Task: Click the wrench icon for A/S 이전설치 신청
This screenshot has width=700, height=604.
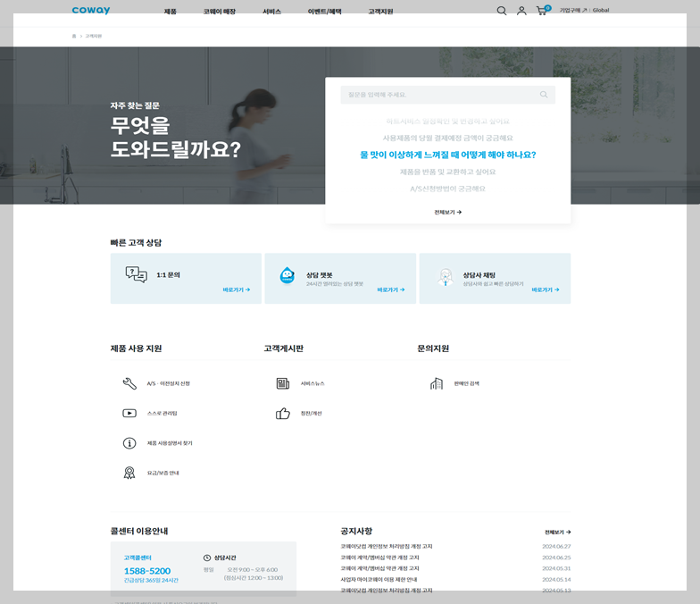Action: 129,383
